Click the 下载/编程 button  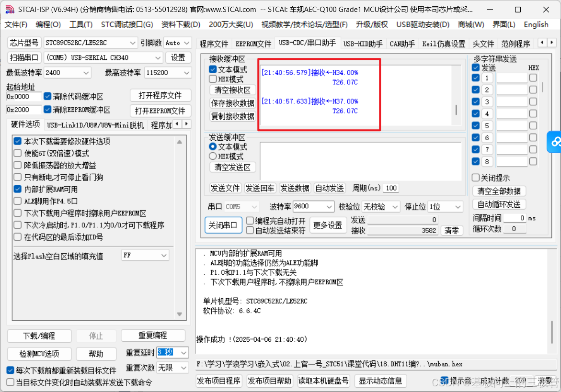(39, 336)
